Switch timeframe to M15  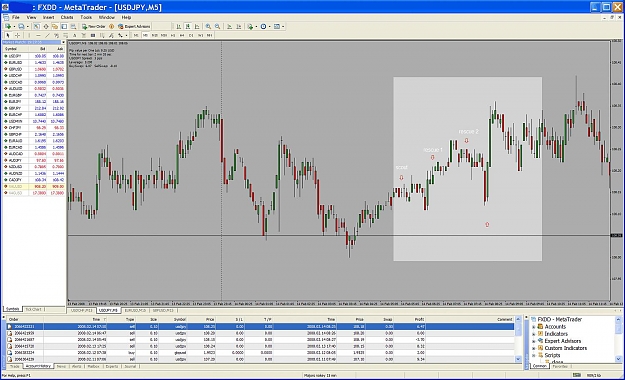click(154, 35)
